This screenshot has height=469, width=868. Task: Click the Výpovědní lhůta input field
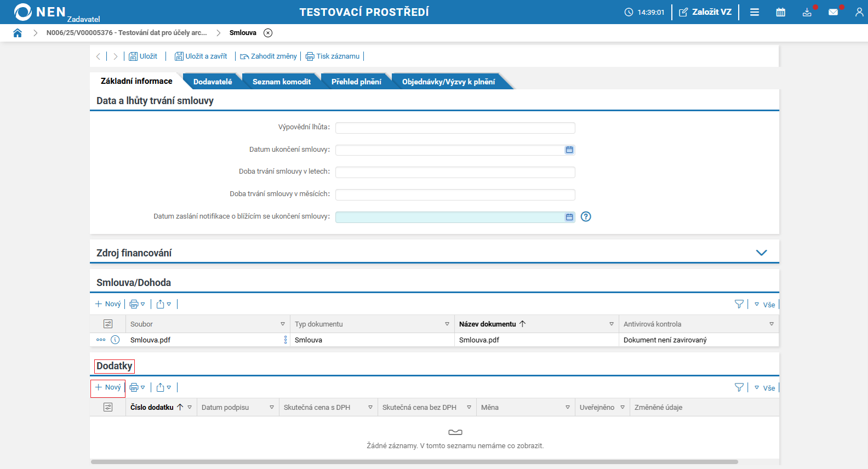pyautogui.click(x=455, y=128)
